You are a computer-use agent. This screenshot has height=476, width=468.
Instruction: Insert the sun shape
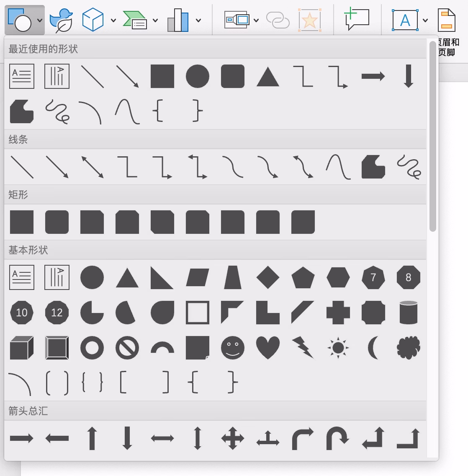coord(338,348)
